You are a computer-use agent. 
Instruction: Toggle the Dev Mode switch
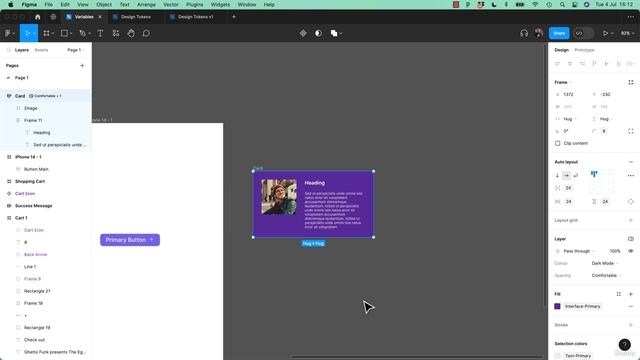click(583, 33)
